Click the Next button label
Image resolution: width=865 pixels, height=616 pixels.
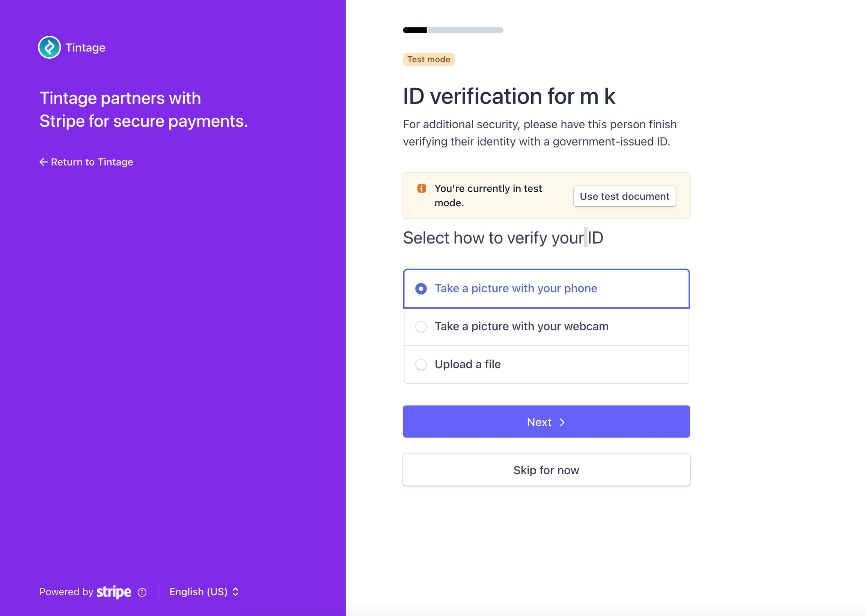coord(539,422)
